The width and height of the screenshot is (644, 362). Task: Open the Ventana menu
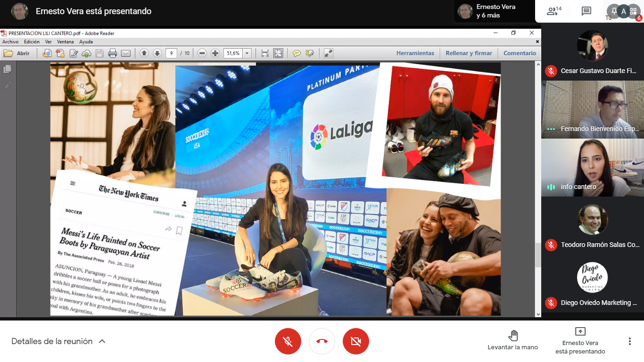[65, 41]
